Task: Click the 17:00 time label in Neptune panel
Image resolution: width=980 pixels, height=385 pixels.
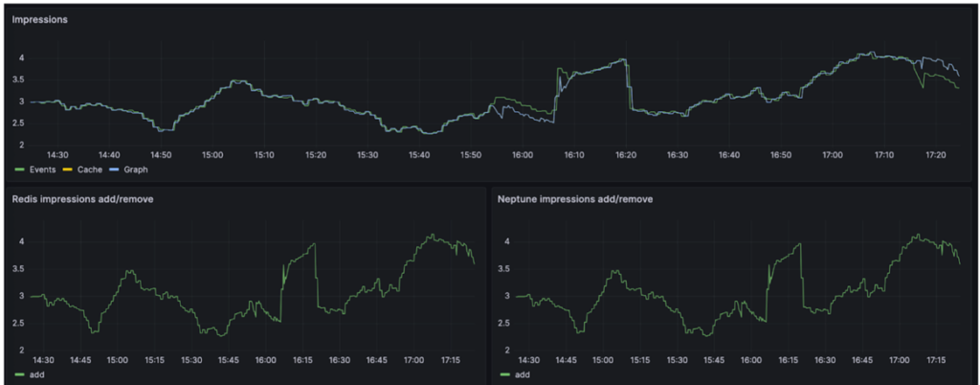Action: (x=899, y=360)
